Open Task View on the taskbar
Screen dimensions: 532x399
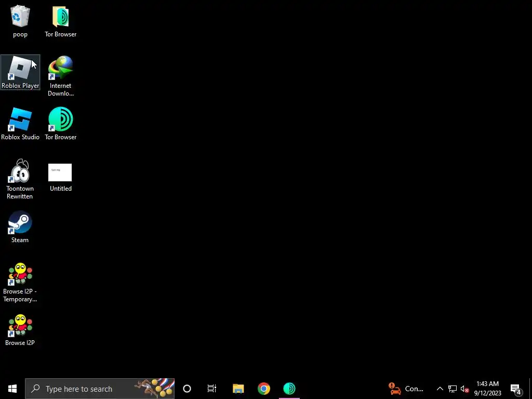tap(212, 389)
